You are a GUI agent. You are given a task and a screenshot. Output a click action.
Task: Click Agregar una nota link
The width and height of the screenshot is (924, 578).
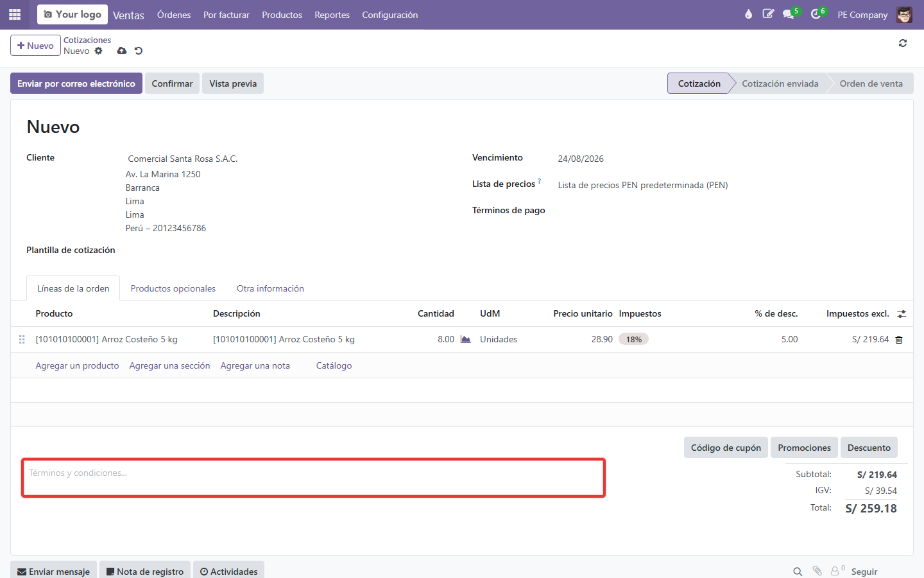pos(255,365)
